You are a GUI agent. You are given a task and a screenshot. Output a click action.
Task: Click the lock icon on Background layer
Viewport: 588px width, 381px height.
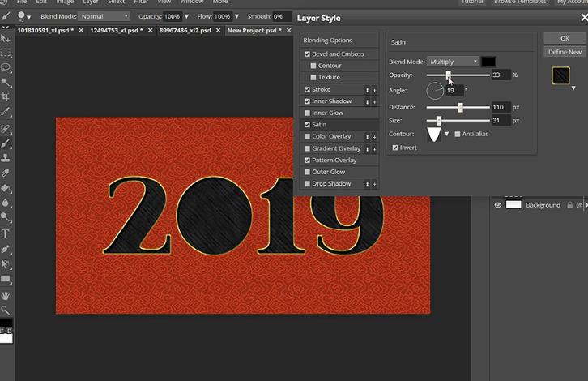[x=569, y=205]
